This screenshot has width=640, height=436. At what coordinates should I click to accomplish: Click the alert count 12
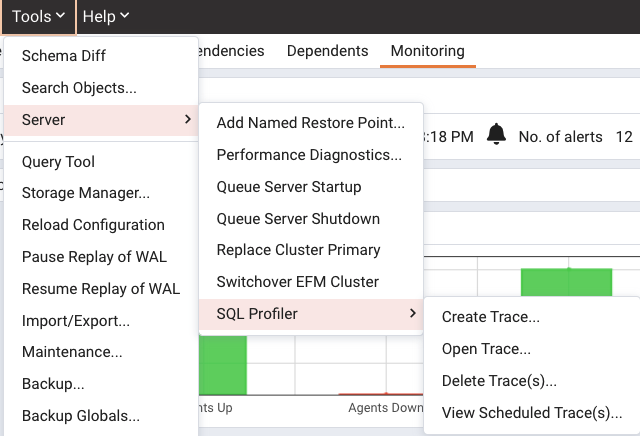point(624,137)
